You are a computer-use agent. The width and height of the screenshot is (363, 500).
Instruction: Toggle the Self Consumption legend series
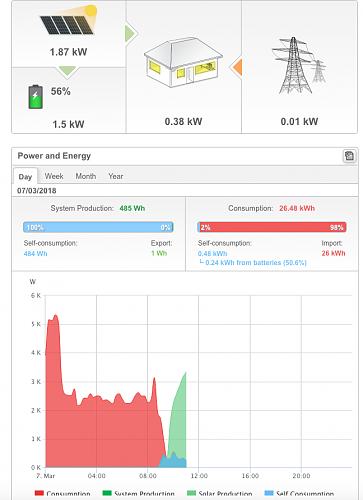tap(299, 494)
